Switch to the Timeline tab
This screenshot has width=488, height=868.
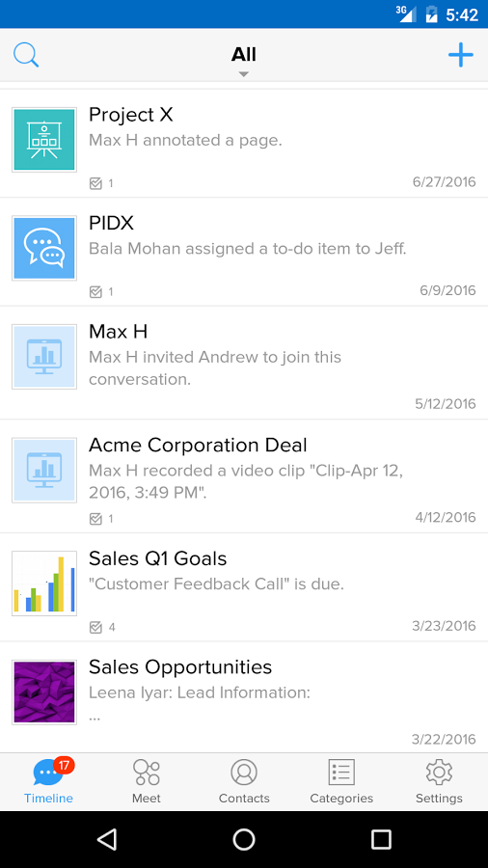point(48,781)
